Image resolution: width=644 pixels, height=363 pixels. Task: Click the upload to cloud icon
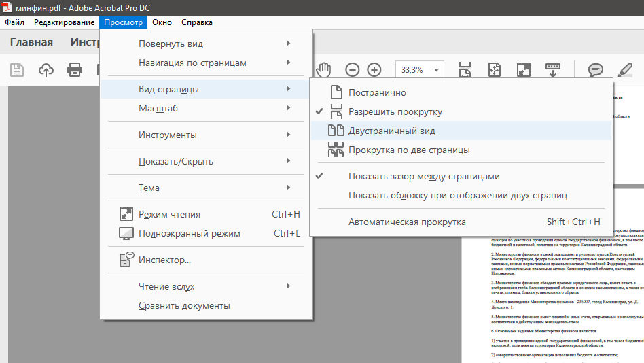(x=46, y=69)
